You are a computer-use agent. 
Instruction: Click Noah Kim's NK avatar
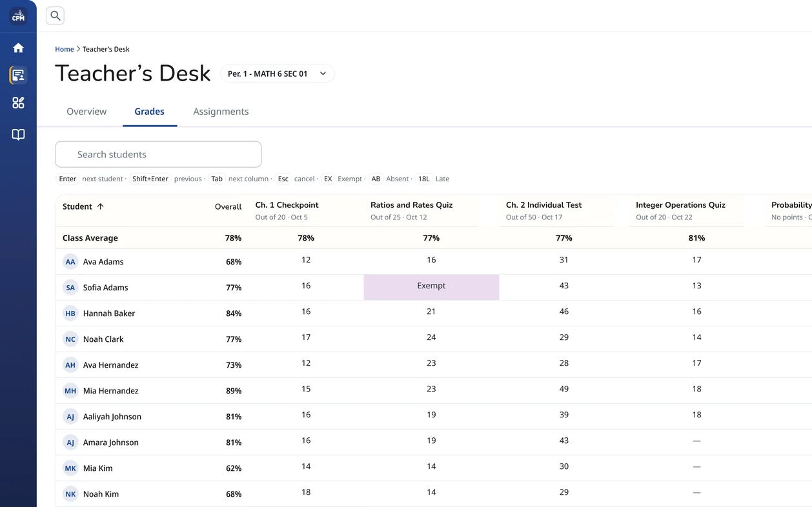coord(70,494)
